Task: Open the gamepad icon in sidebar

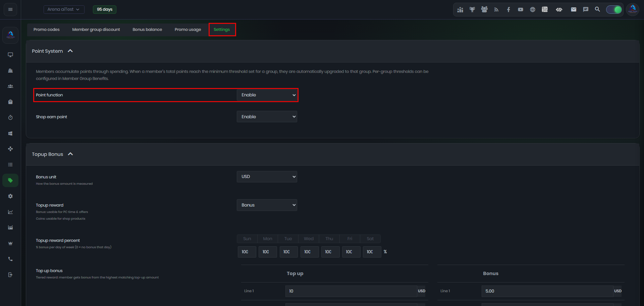Action: 10,149
